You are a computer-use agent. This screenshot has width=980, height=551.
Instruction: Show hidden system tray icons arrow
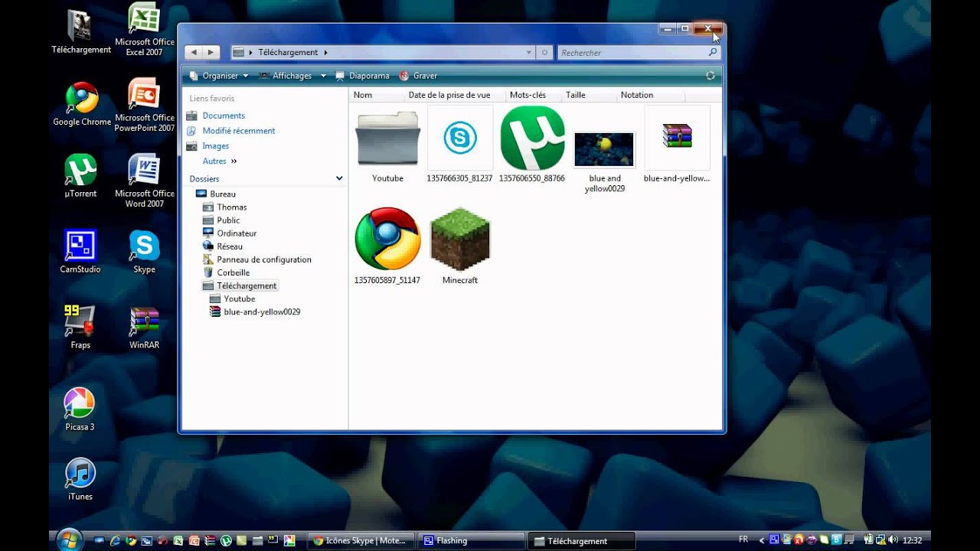click(762, 540)
